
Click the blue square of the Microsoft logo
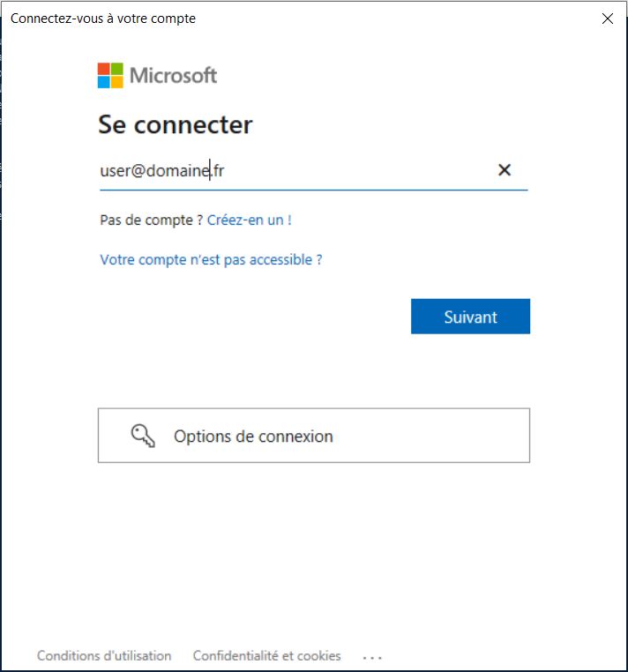pyautogui.click(x=104, y=82)
